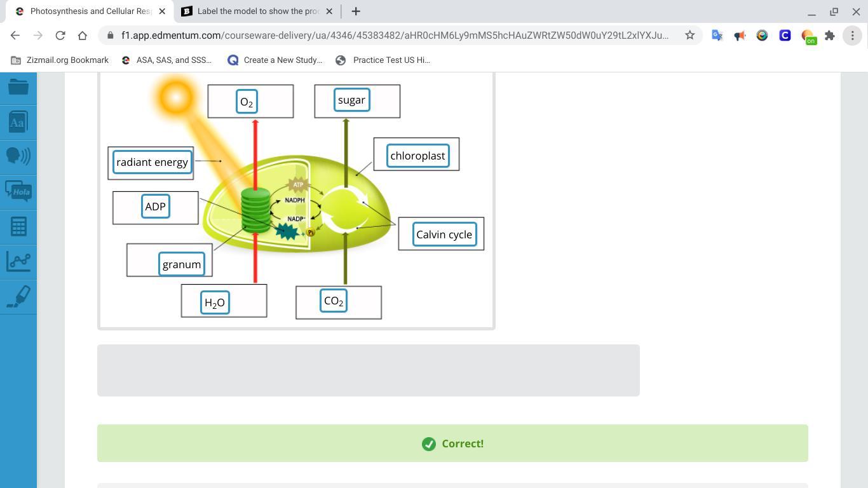The image size is (868, 488).
Task: Go back to previous page
Action: (15, 36)
